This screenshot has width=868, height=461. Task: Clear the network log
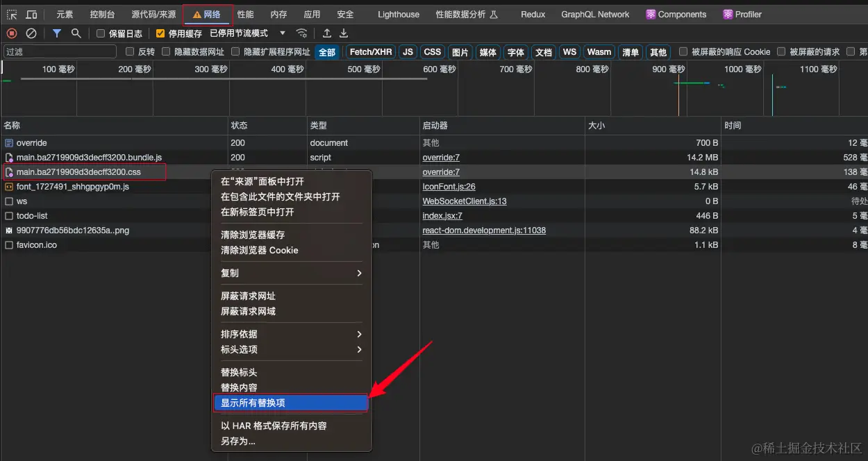[31, 33]
